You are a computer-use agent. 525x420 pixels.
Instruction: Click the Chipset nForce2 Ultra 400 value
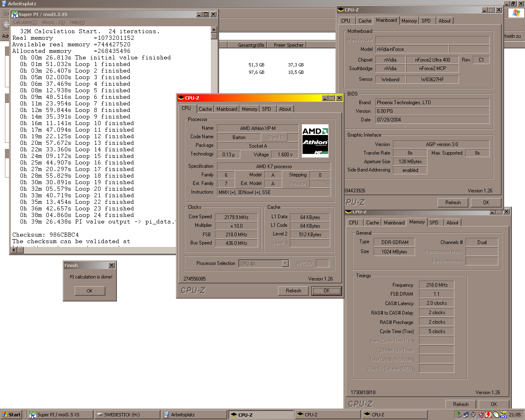pos(432,60)
